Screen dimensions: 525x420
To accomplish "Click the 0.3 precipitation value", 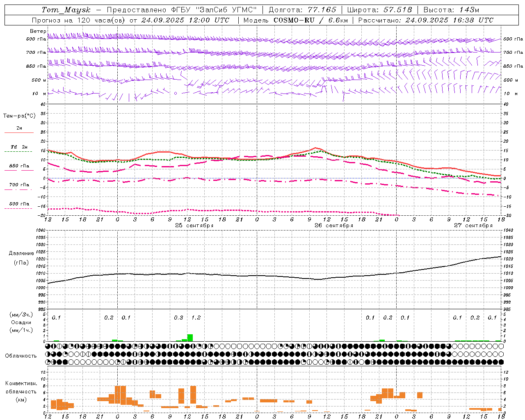I will (x=178, y=318).
